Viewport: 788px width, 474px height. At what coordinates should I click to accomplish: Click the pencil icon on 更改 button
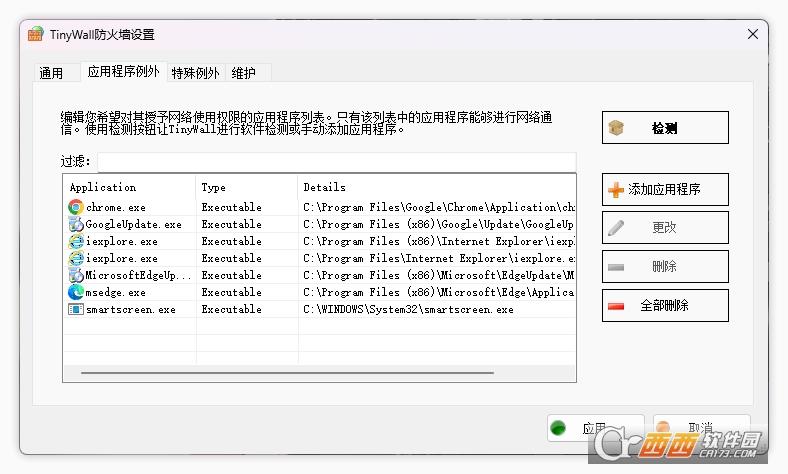coord(616,228)
